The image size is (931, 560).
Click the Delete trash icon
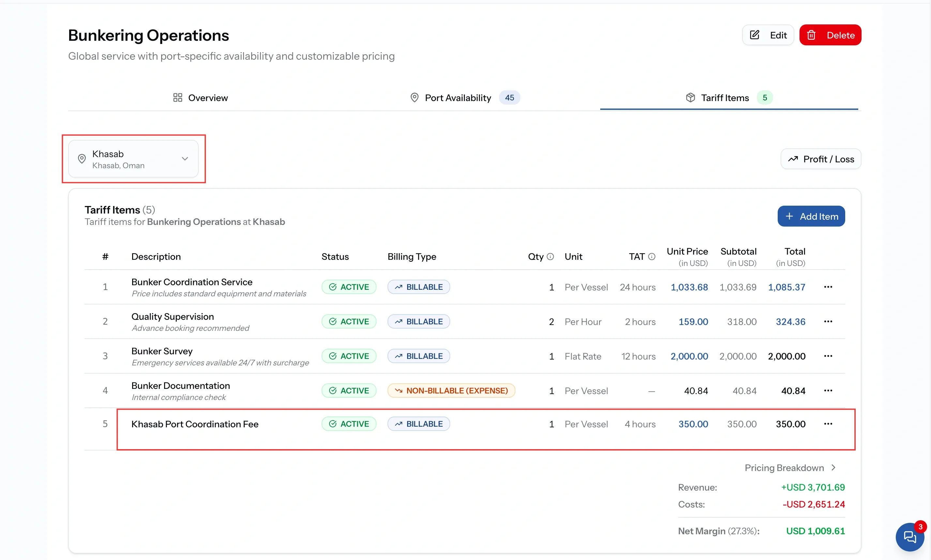pyautogui.click(x=811, y=35)
